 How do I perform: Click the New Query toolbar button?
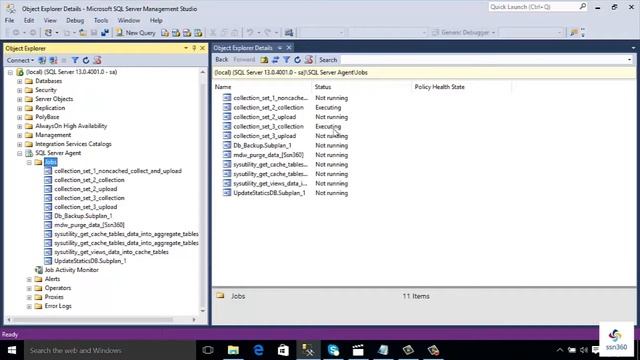[136, 33]
